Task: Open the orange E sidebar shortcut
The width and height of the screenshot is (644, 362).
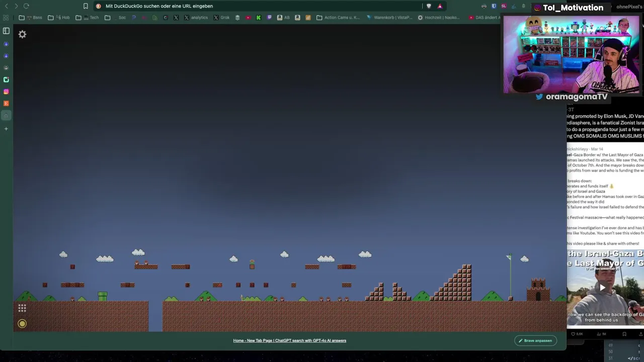Action: [x=6, y=104]
